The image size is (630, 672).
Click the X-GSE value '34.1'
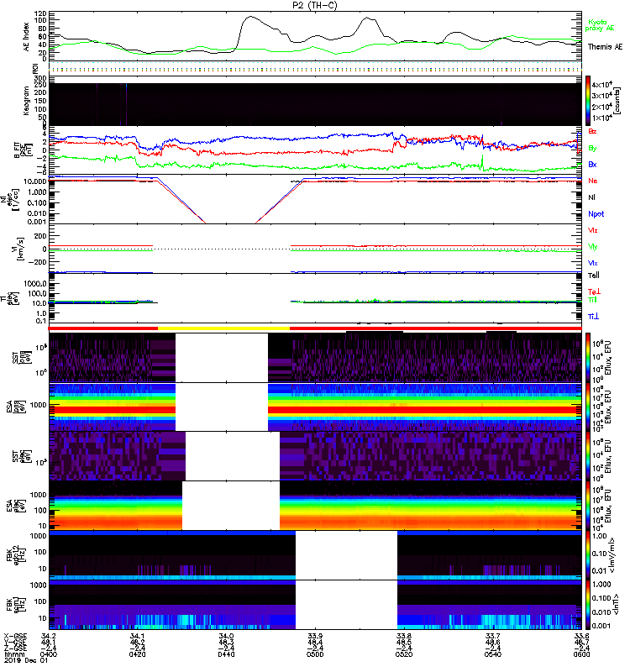point(137,636)
